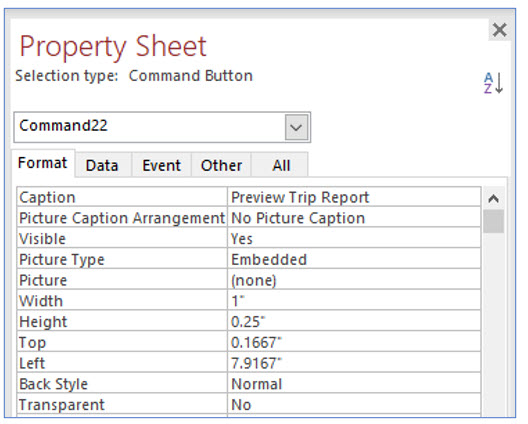Edit the Width value 1"
The image size is (528, 424).
pyautogui.click(x=354, y=301)
